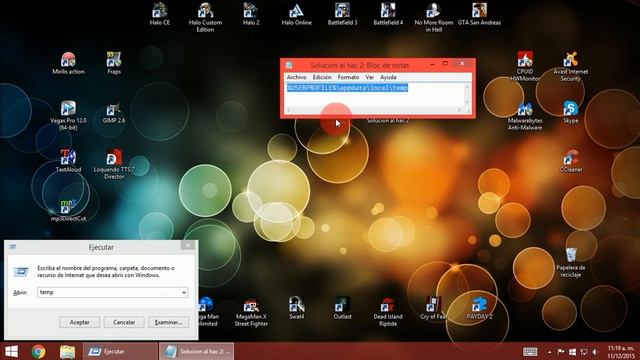
Task: Open Archivo menu in Bloc de notas
Action: coord(296,77)
